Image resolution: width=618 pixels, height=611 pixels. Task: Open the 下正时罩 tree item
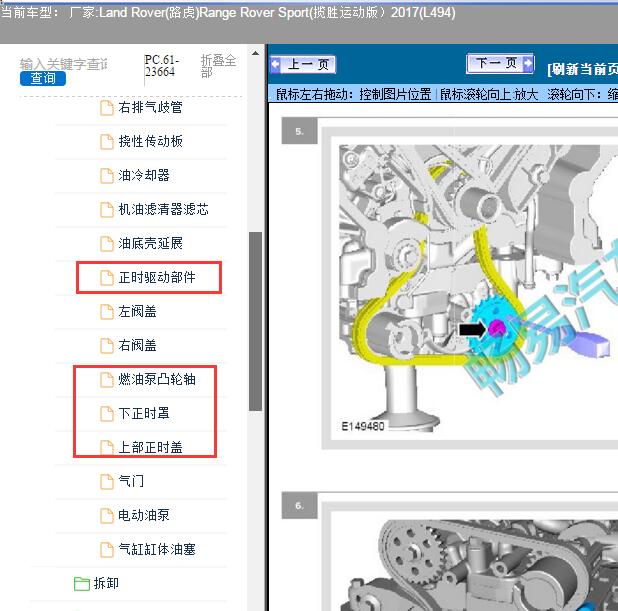[x=144, y=413]
